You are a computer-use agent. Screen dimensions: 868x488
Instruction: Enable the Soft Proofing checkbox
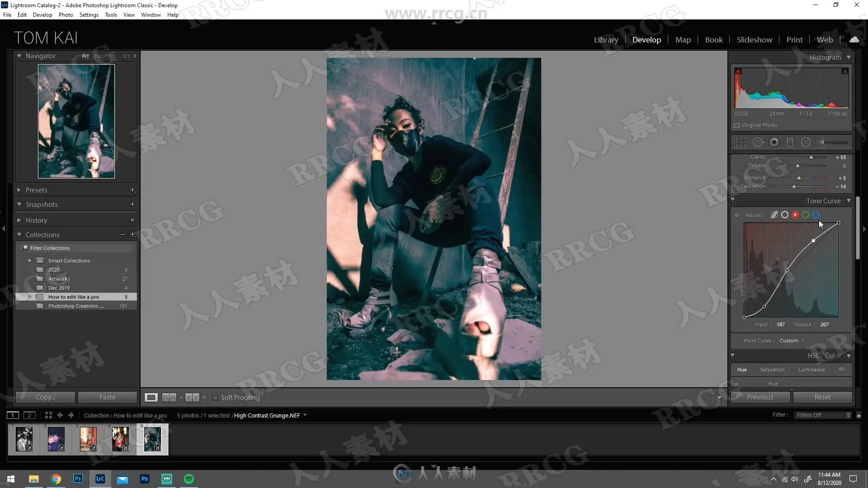[x=215, y=398]
